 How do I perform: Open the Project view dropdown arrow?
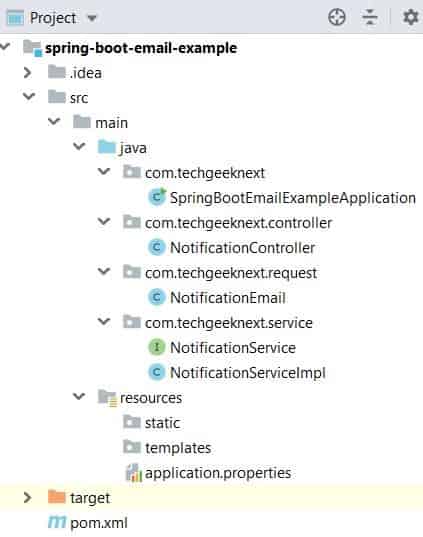[x=92, y=17]
